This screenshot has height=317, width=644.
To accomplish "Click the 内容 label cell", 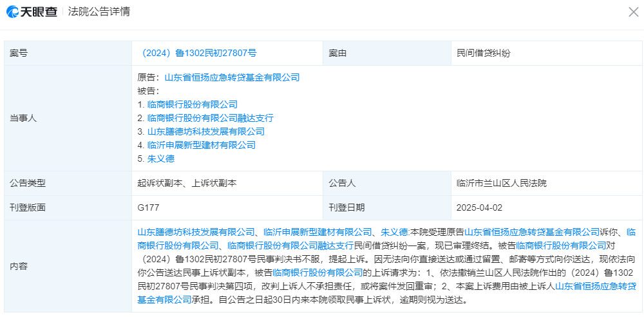I will 68,266.
